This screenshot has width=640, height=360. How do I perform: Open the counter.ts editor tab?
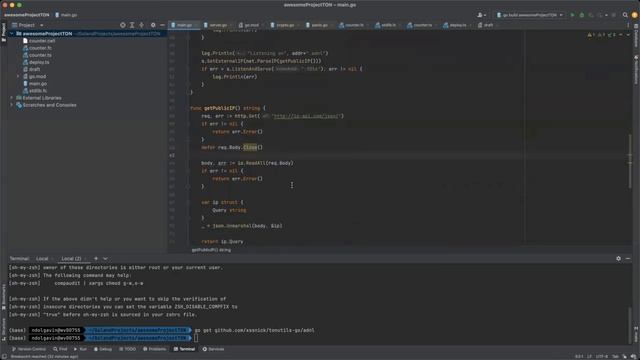pyautogui.click(x=422, y=25)
